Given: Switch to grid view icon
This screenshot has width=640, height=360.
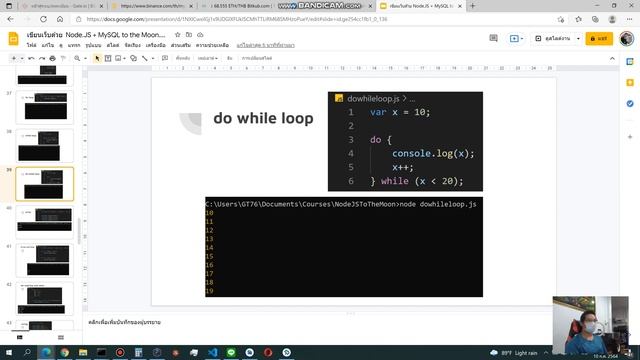Looking at the screenshot, I should pyautogui.click(x=61, y=338).
